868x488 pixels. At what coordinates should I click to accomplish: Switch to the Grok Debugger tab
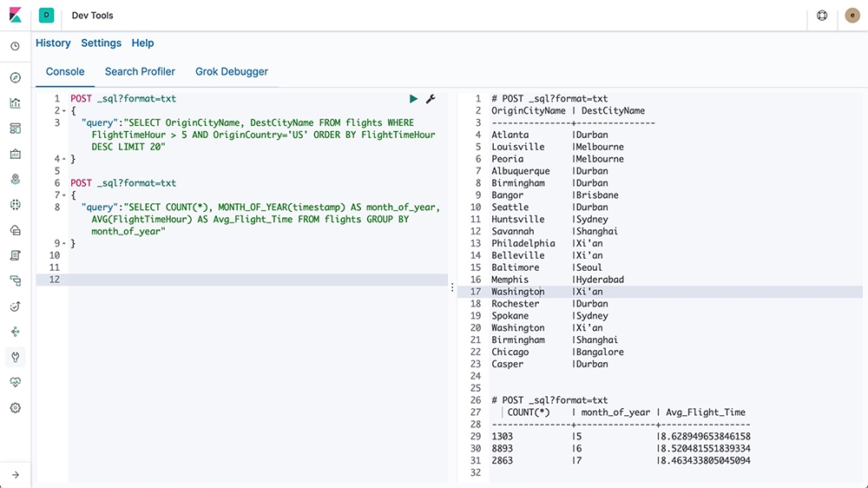pyautogui.click(x=231, y=72)
